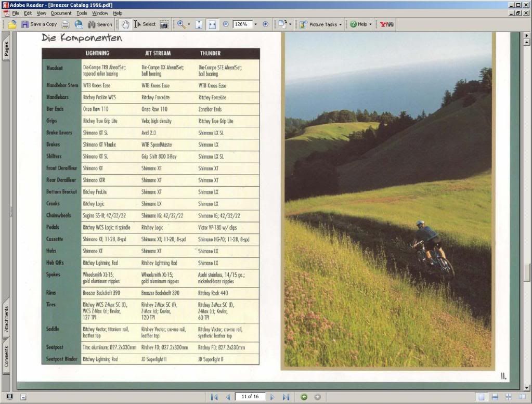Screen dimensions: 532x404
Task: Click the 'Die Komponenten' heading
Action: (x=82, y=37)
